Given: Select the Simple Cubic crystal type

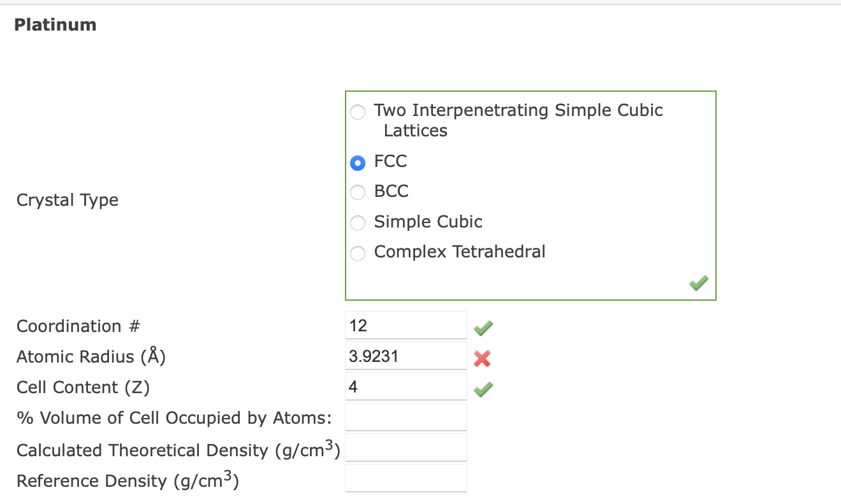Looking at the screenshot, I should [358, 223].
